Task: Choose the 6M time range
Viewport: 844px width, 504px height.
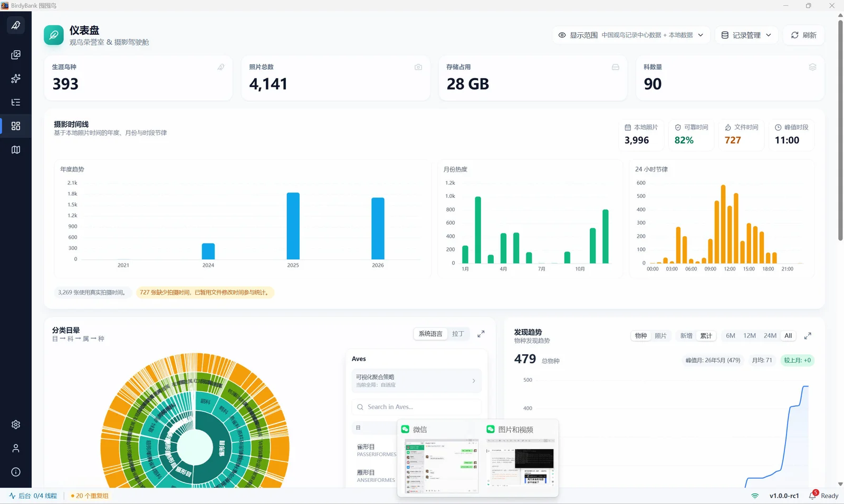Action: tap(731, 336)
